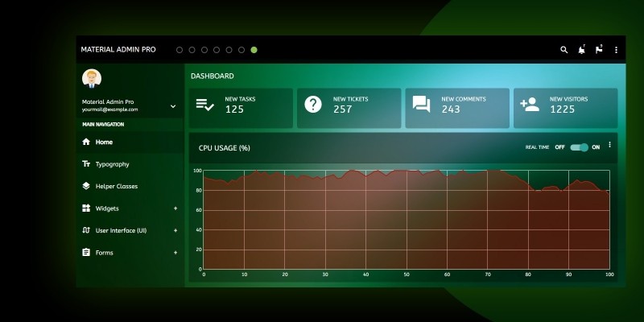Viewport: 644px width, 322px height.
Task: Expand the Widgets plus sign
Action: click(175, 208)
